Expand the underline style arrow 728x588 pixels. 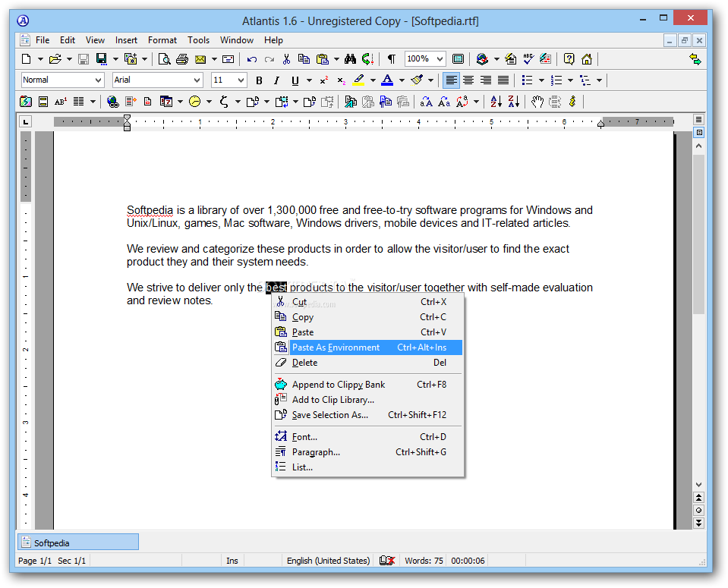tap(309, 80)
